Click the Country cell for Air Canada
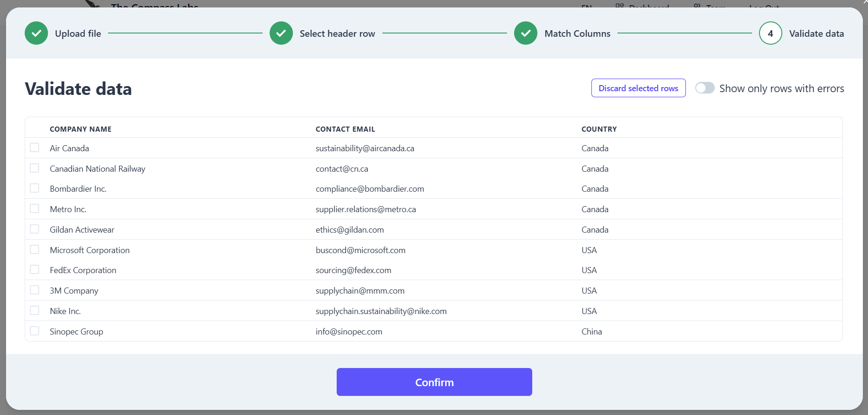This screenshot has height=415, width=868. [595, 148]
